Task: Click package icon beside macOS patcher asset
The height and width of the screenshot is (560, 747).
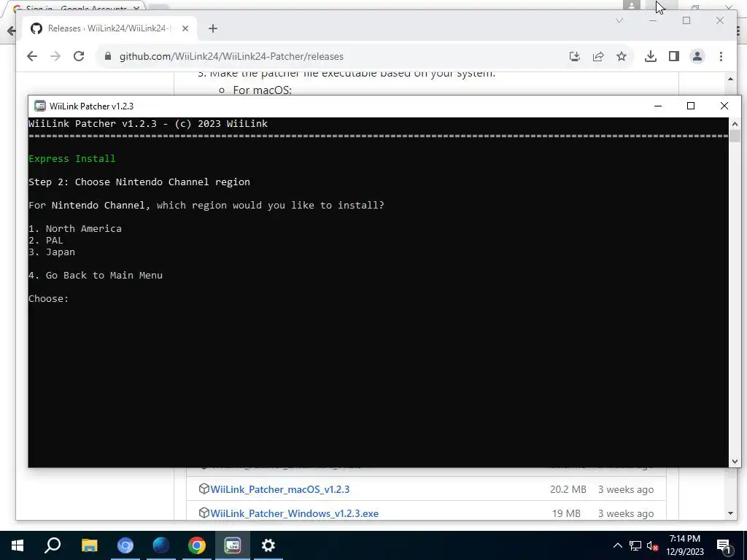Action: click(x=204, y=489)
